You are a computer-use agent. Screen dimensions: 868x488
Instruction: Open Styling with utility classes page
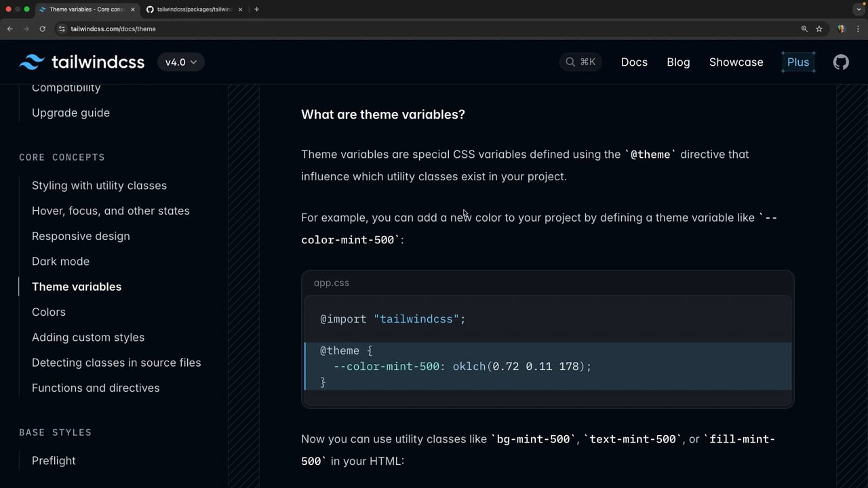coord(99,185)
